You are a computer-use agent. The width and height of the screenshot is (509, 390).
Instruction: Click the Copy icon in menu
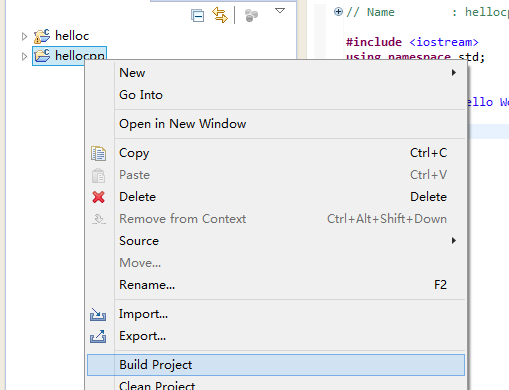pos(98,153)
